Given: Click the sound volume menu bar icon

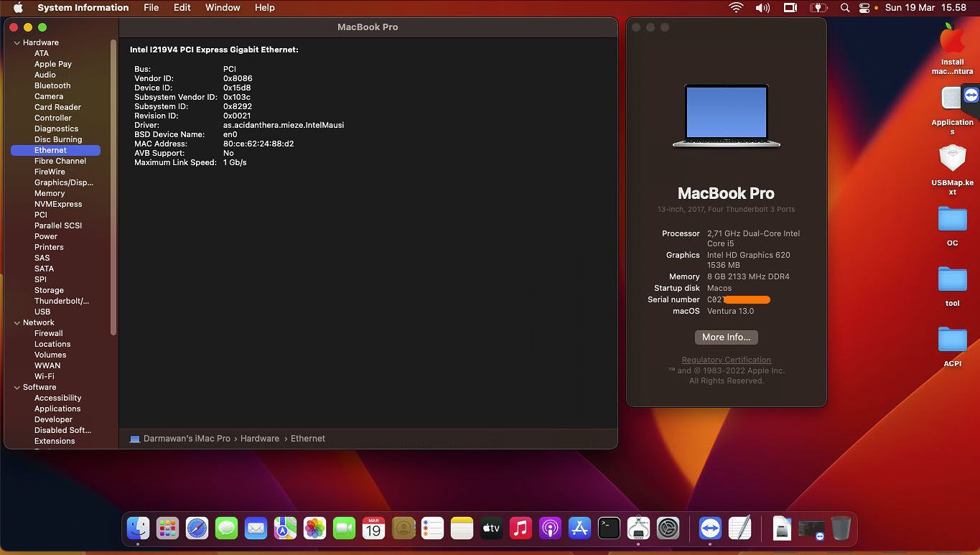Looking at the screenshot, I should (762, 8).
